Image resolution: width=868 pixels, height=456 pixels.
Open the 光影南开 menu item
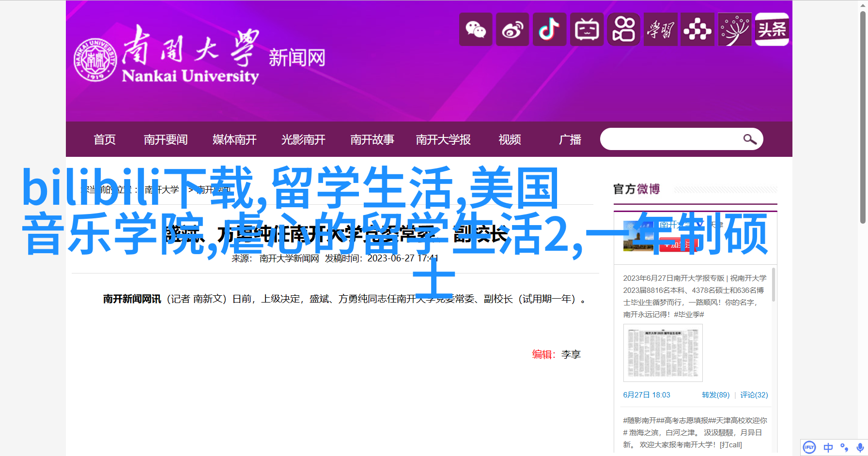(303, 140)
